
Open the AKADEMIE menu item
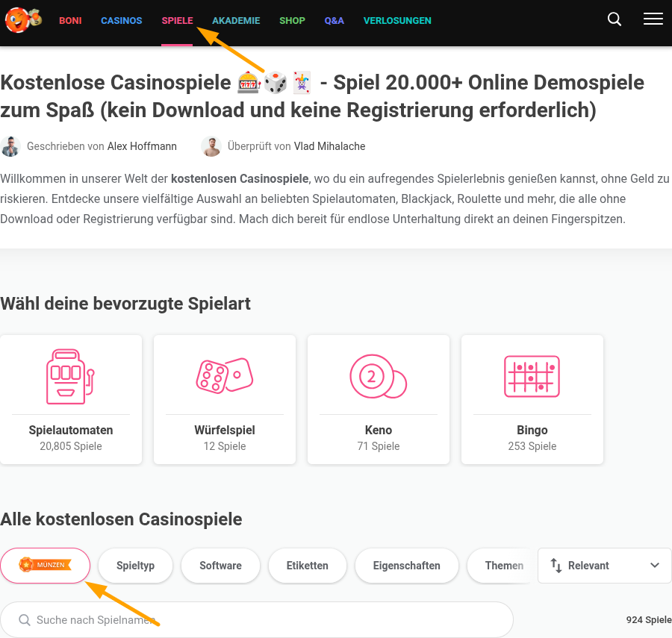(x=236, y=21)
